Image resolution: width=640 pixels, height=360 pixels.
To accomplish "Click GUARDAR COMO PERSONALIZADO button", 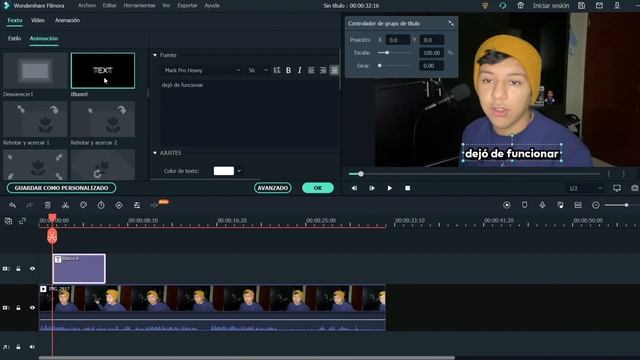I will coord(61,188).
